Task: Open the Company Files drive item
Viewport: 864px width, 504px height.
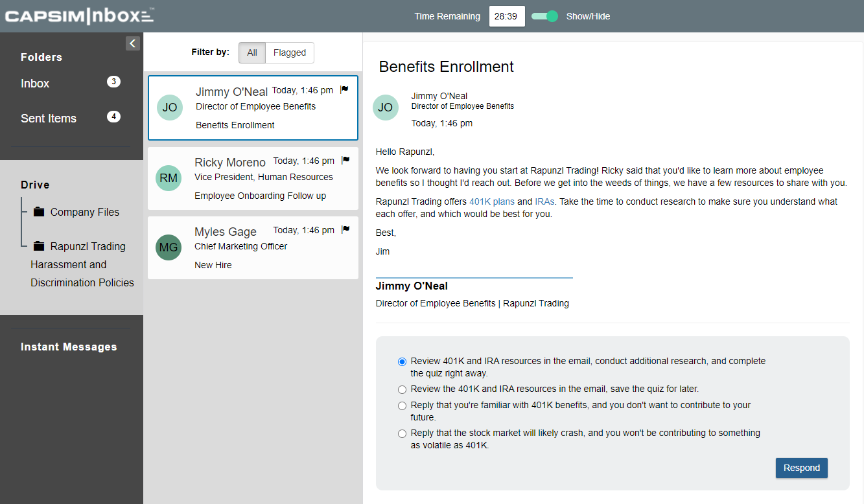Action: click(x=85, y=212)
